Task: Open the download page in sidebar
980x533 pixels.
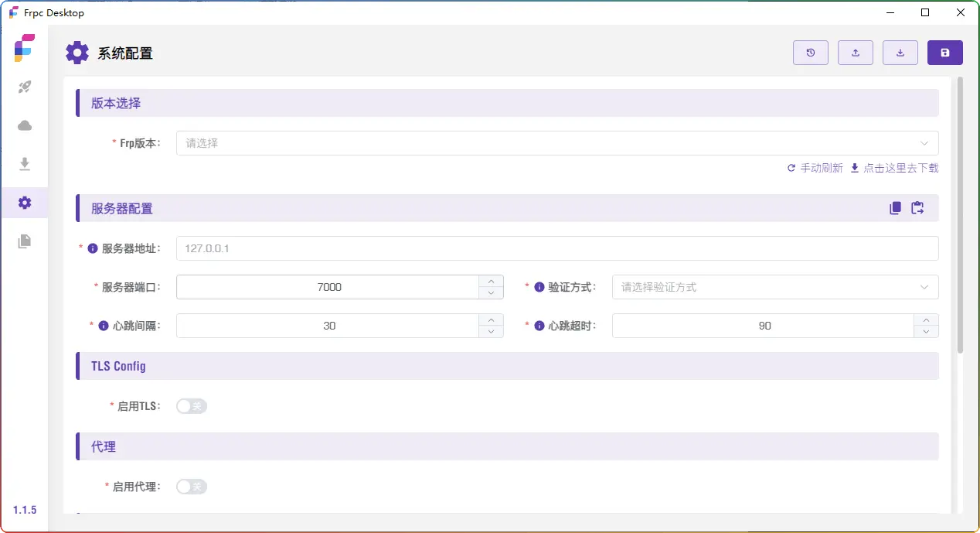Action: [25, 164]
